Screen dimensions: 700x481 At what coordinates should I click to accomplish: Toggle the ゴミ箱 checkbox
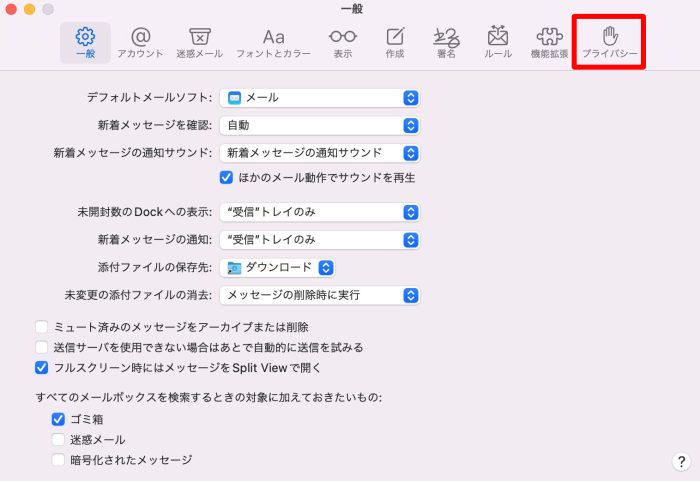(58, 419)
